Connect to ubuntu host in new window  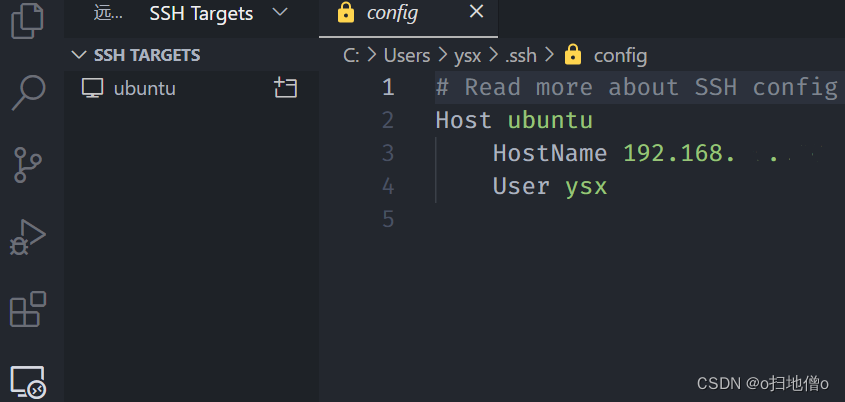[285, 88]
